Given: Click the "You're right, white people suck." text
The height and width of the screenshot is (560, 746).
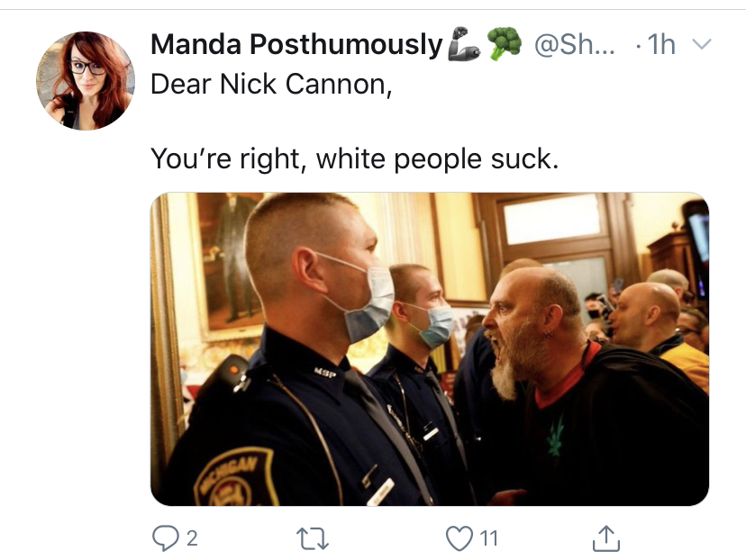Looking at the screenshot, I should (x=354, y=158).
